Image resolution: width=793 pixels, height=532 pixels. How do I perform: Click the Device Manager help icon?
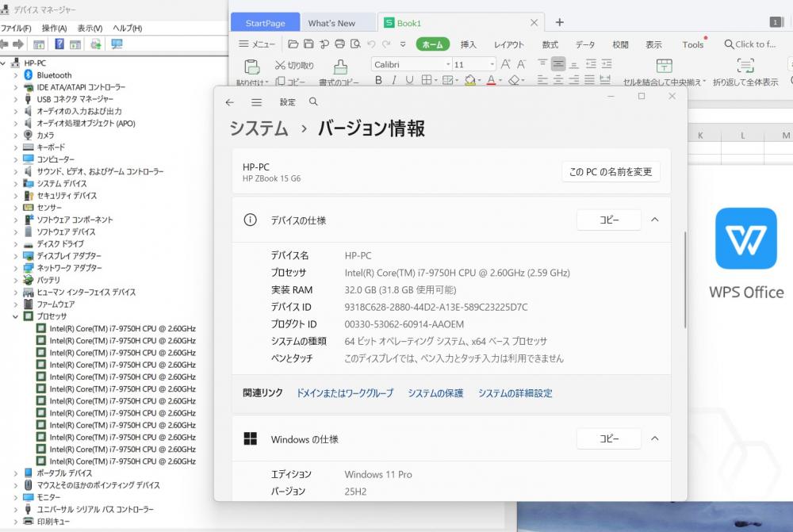[x=59, y=44]
